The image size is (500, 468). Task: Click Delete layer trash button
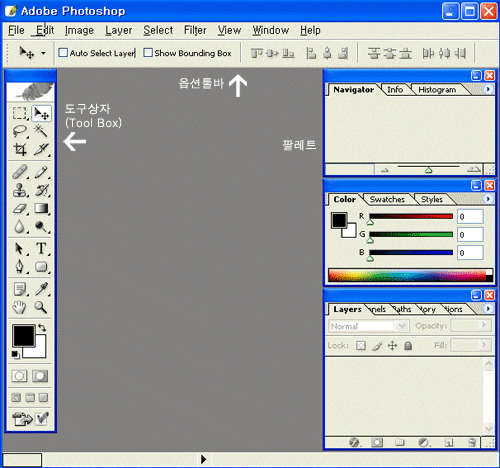(472, 442)
